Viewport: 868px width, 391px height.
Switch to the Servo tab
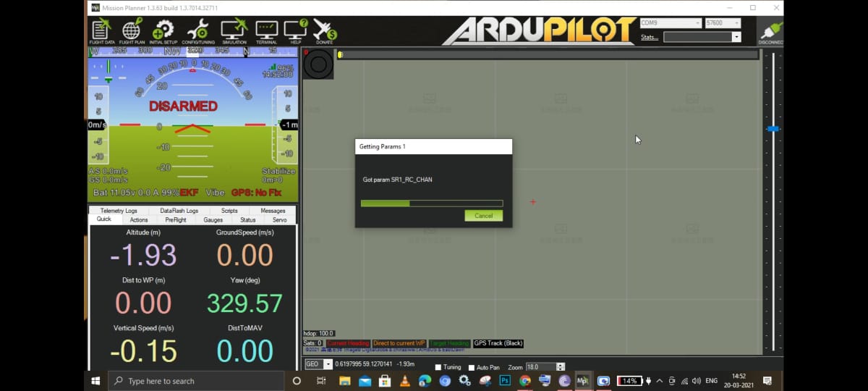coord(280,219)
